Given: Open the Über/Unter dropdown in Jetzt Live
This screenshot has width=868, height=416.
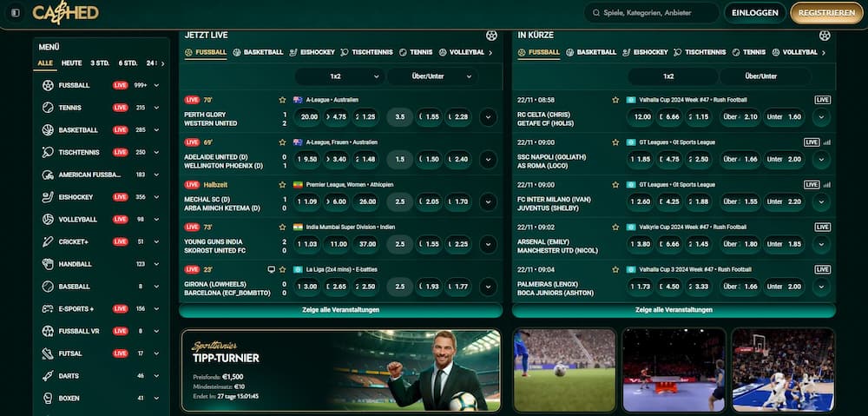Looking at the screenshot, I should click(432, 76).
